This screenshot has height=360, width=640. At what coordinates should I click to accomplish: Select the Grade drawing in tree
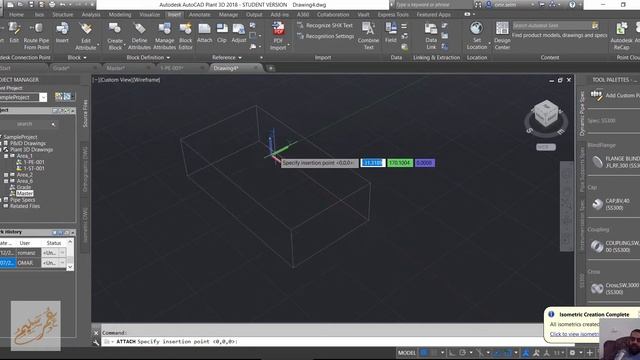coord(24,187)
